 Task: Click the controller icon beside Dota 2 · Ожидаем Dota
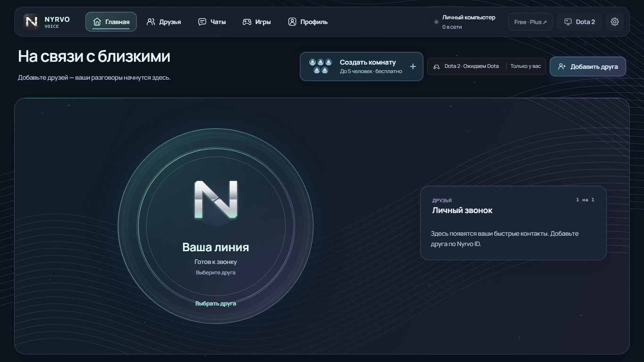[x=437, y=66]
